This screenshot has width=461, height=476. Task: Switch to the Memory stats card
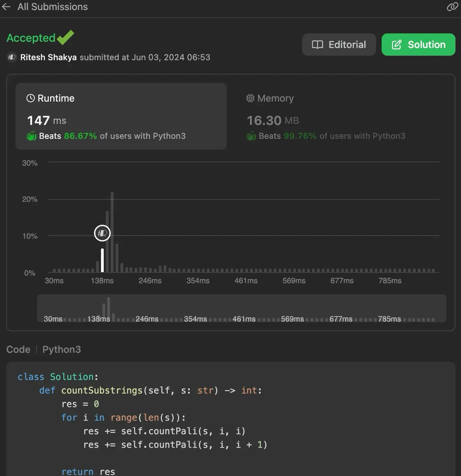(326, 116)
